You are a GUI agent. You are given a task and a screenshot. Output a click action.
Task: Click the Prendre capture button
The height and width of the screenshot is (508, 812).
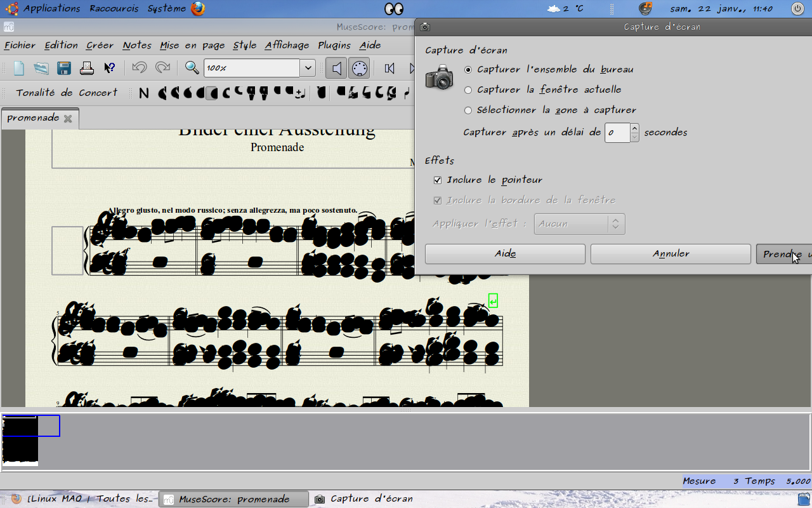click(x=784, y=254)
